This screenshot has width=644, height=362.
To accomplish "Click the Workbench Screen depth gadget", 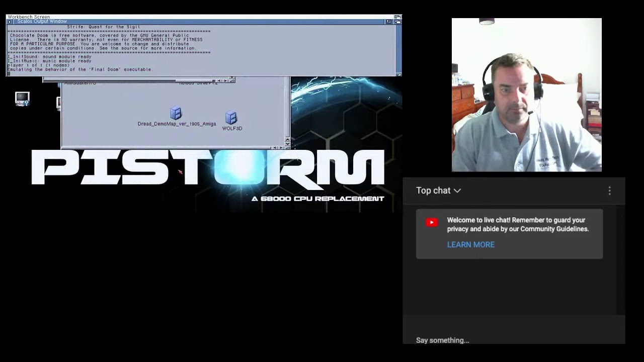I will (x=398, y=17).
